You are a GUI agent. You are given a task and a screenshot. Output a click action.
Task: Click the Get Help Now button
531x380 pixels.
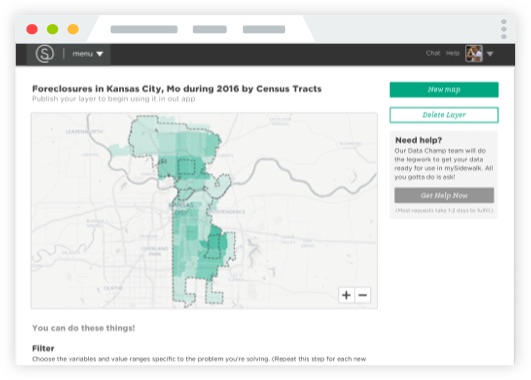[x=444, y=195]
